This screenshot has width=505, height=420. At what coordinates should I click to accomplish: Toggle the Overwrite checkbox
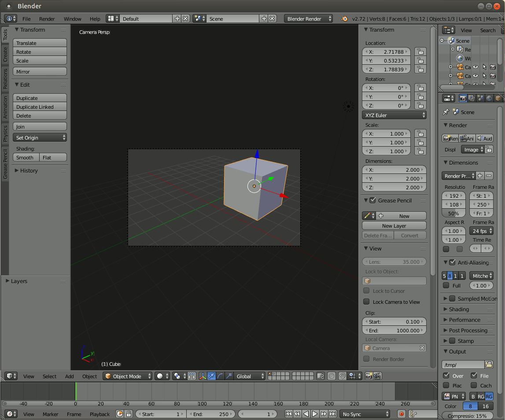[446, 376]
